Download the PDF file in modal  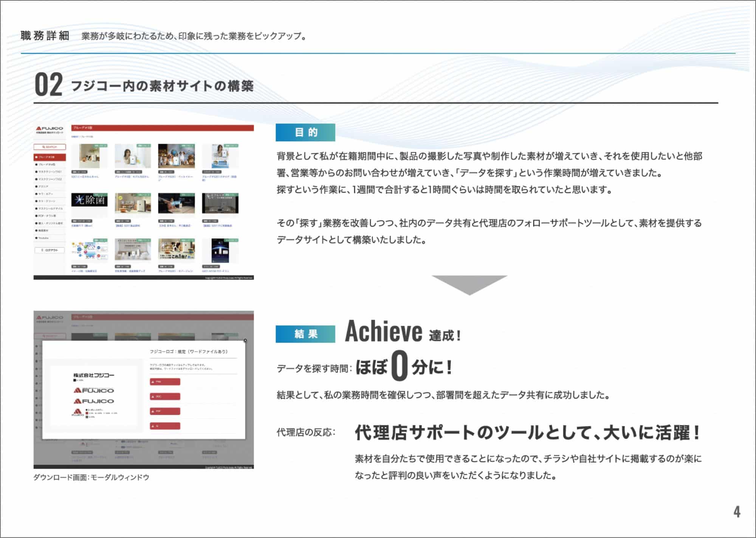pos(165,411)
